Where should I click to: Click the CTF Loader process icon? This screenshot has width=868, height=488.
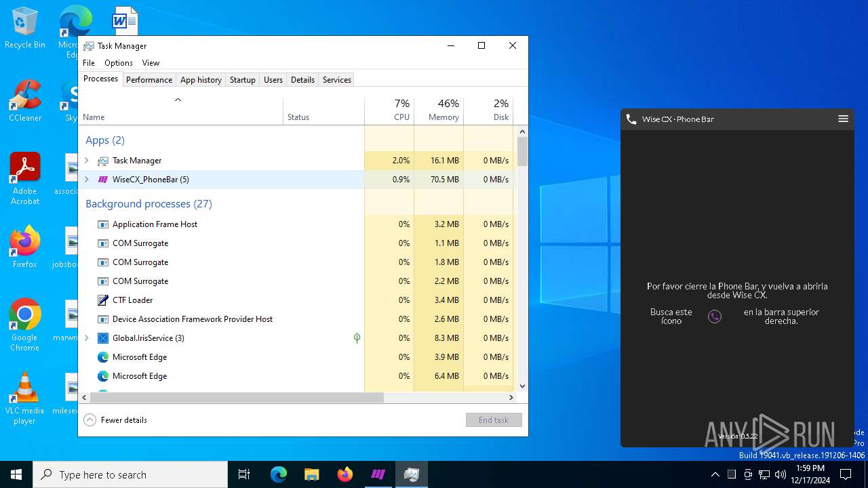point(103,300)
